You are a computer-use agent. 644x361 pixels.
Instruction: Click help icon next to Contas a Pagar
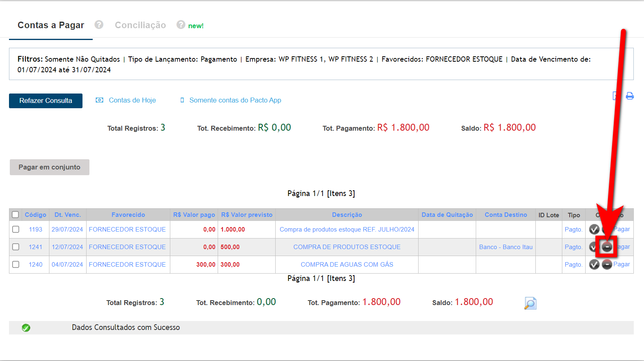click(x=99, y=25)
